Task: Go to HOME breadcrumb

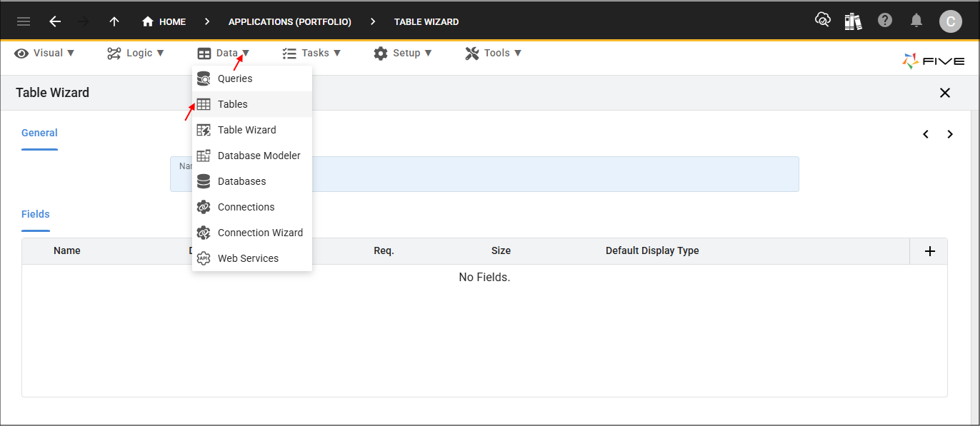Action: (164, 22)
